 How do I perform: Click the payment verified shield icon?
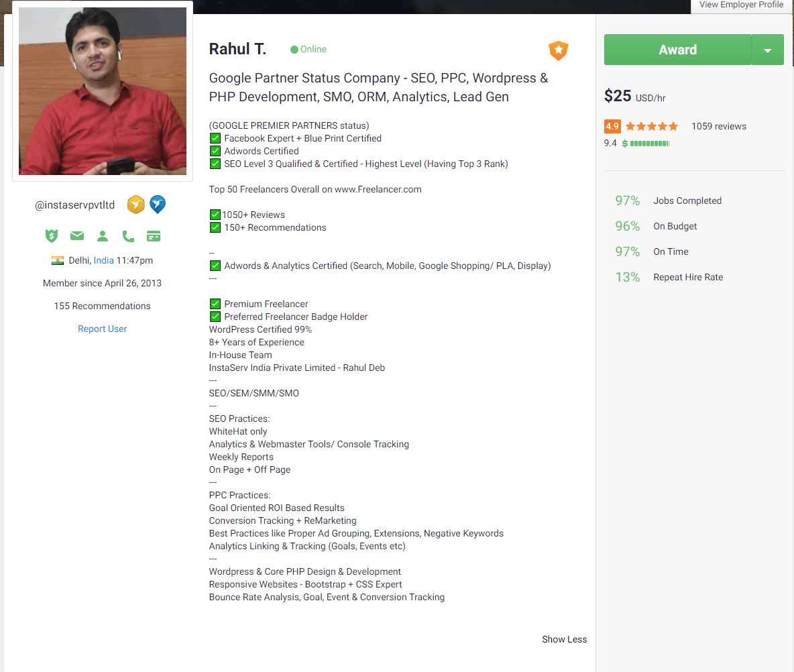coord(52,236)
